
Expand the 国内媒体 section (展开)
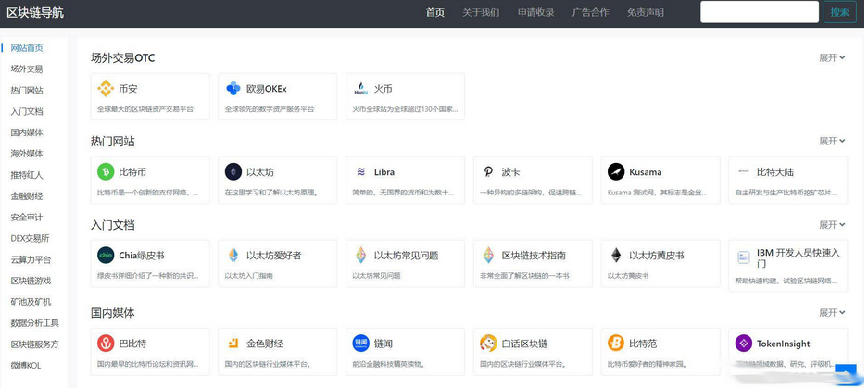pyautogui.click(x=832, y=313)
